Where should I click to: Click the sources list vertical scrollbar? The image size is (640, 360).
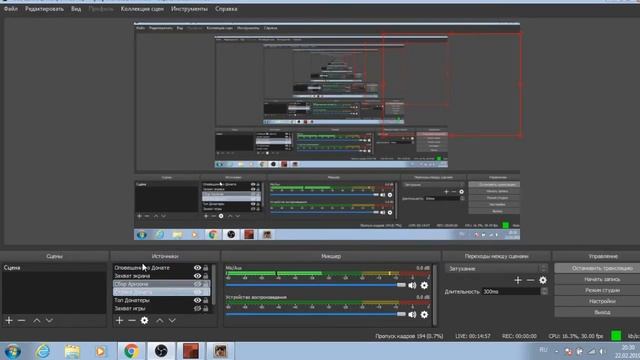coord(213,284)
